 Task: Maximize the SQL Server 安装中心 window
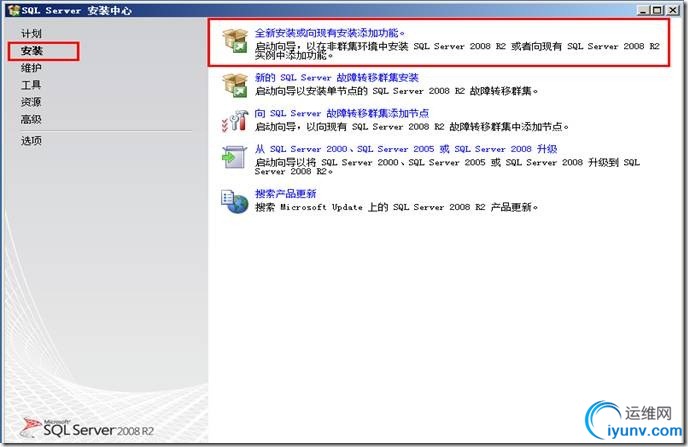pyautogui.click(x=657, y=10)
